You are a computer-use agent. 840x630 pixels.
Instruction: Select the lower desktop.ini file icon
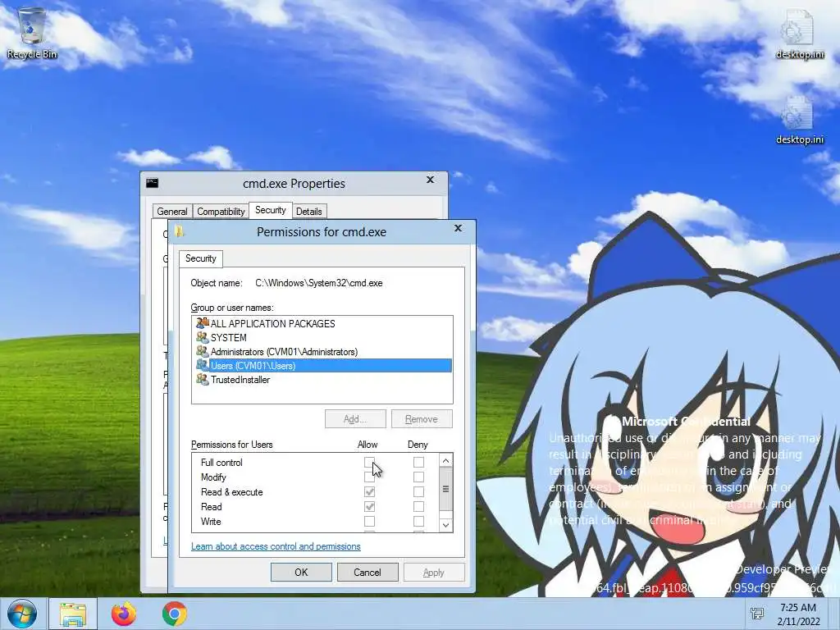coord(799,120)
